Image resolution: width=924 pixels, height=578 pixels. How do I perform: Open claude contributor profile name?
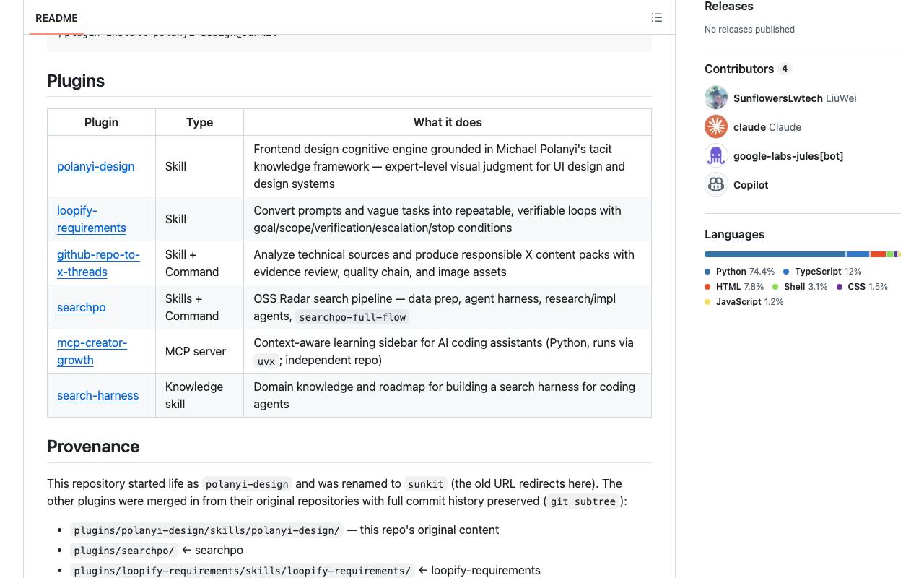749,127
